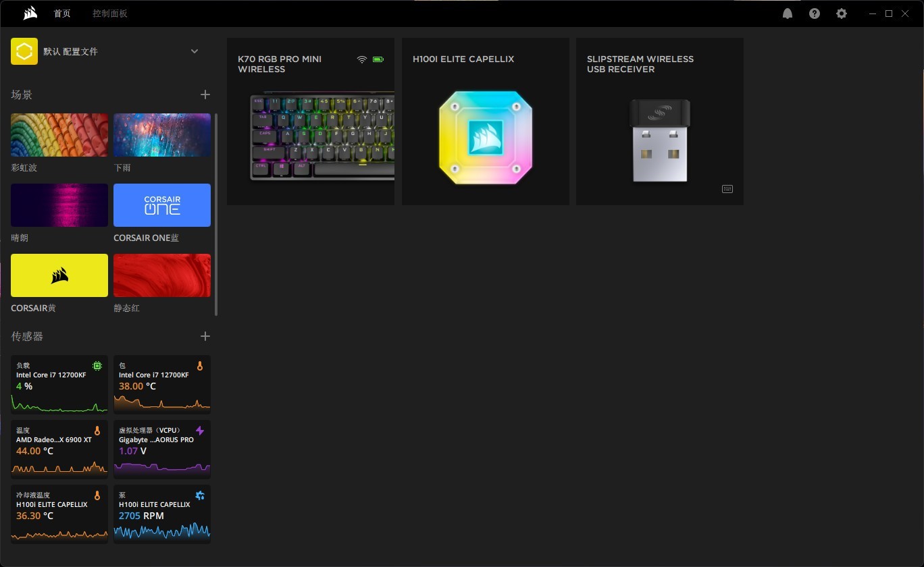
Task: Click the 1.07 V voltage value
Action: [133, 451]
